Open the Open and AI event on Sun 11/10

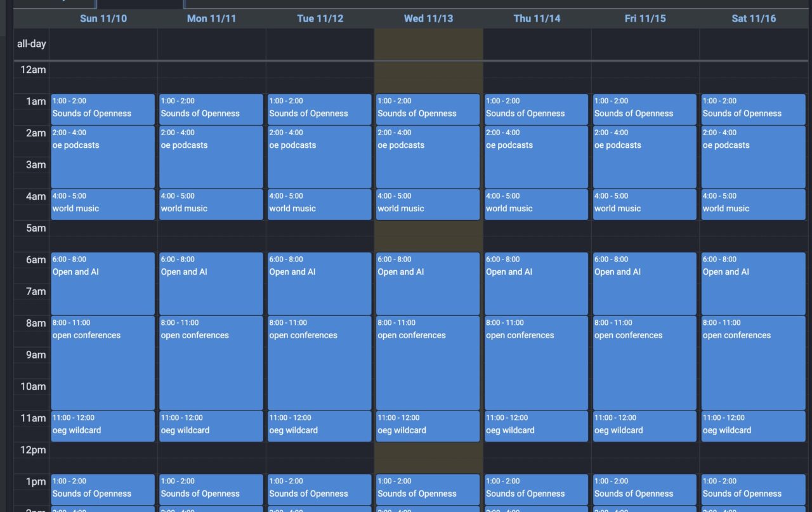103,284
